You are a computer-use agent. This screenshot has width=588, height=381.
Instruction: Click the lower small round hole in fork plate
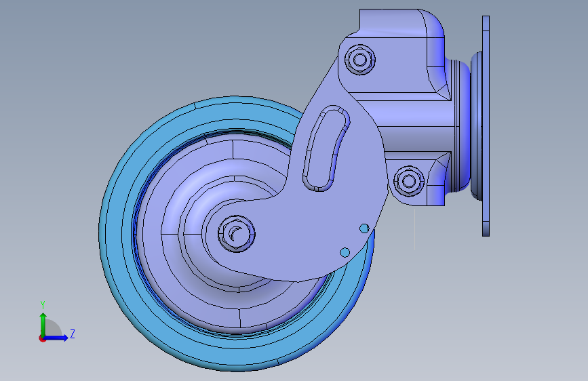click(345, 252)
